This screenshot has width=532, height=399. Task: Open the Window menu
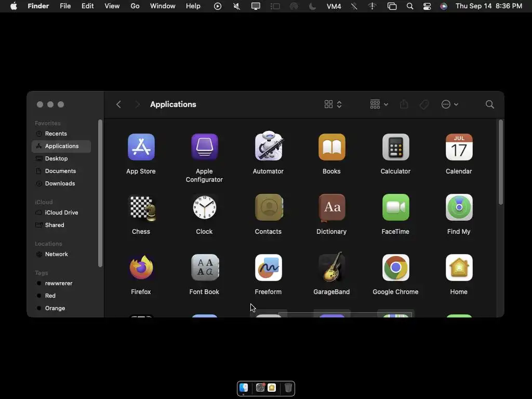[163, 6]
